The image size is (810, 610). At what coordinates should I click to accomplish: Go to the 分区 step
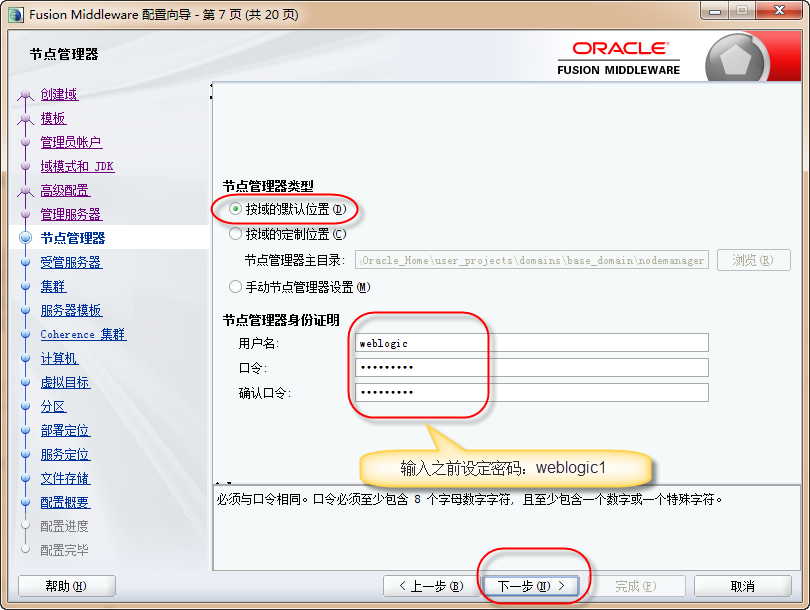53,406
